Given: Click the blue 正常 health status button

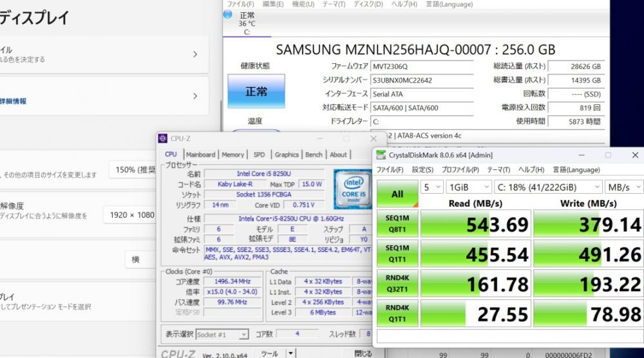Looking at the screenshot, I should point(256,91).
